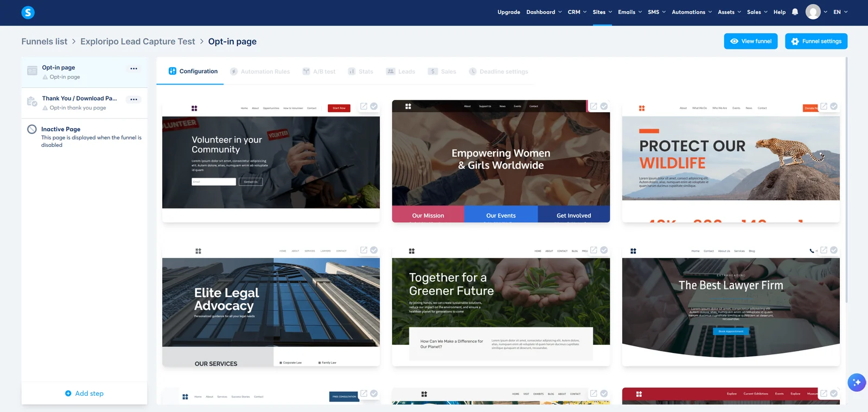
Task: Preview the Empowering Women & Girls template
Action: [x=593, y=106]
